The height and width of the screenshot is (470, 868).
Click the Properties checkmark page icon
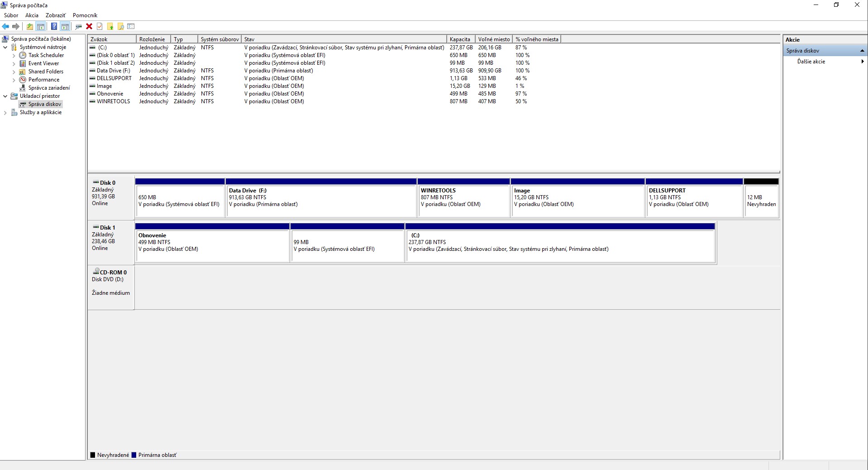point(100,27)
